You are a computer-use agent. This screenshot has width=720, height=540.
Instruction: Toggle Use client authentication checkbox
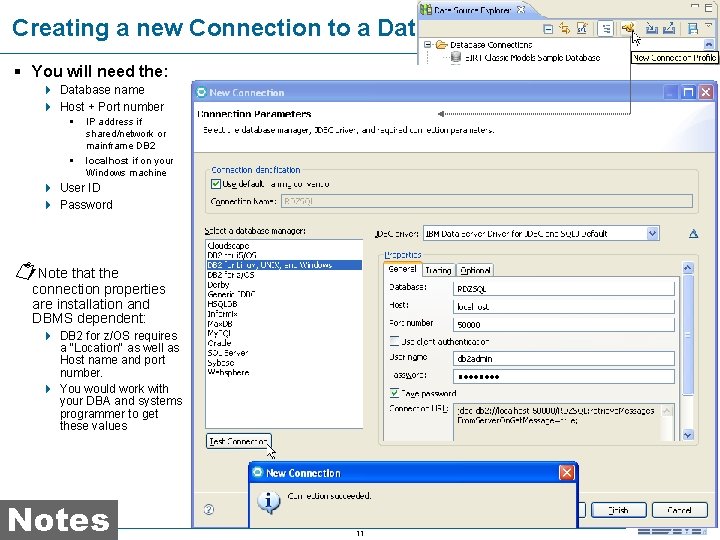(394, 341)
